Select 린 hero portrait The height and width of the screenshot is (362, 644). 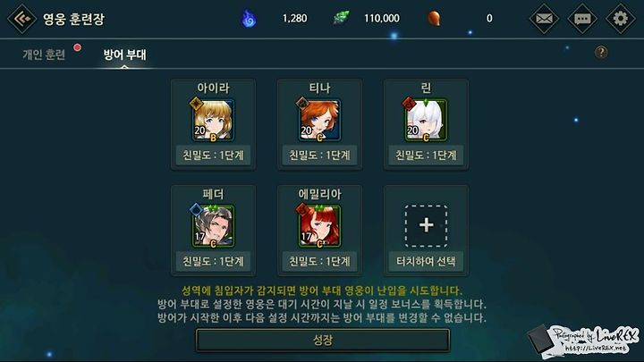426,120
